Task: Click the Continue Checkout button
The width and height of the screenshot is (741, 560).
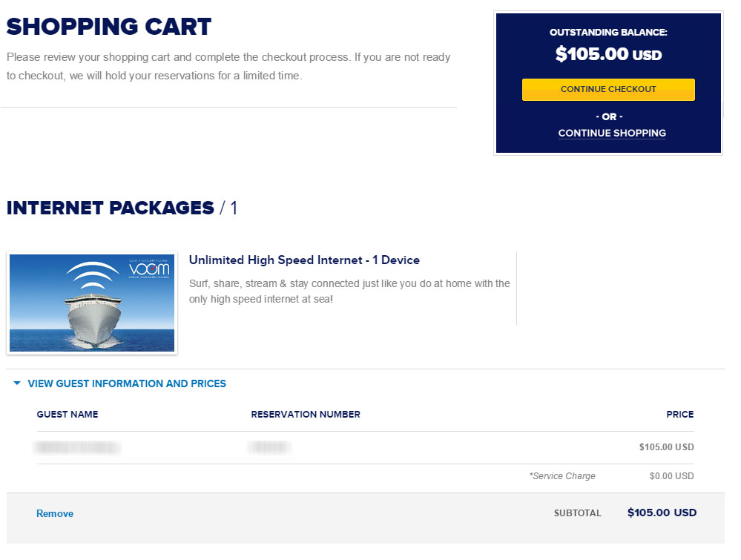Action: [608, 89]
